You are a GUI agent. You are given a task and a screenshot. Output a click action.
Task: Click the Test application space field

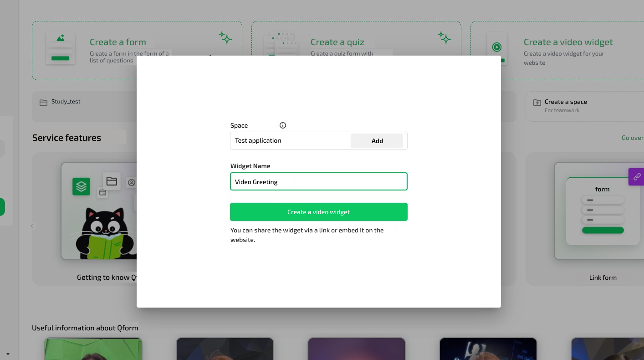(x=290, y=141)
